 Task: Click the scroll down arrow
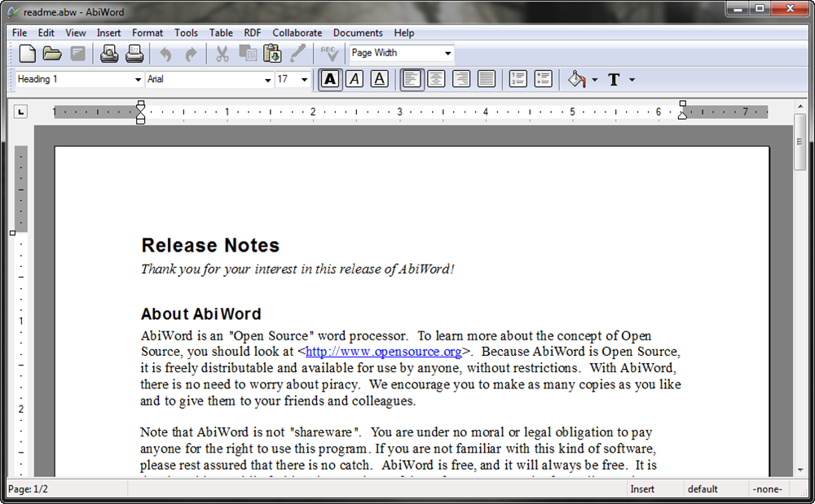coord(800,469)
